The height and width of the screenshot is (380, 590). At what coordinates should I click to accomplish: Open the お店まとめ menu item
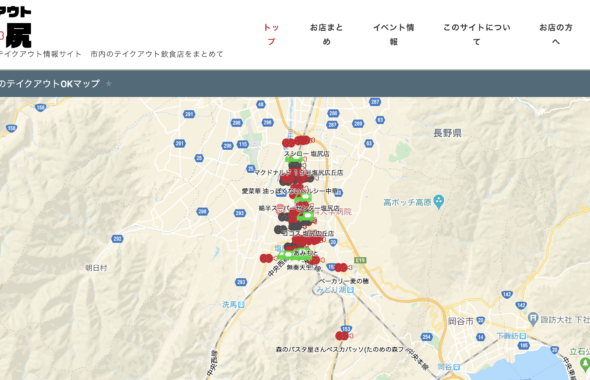pyautogui.click(x=326, y=35)
